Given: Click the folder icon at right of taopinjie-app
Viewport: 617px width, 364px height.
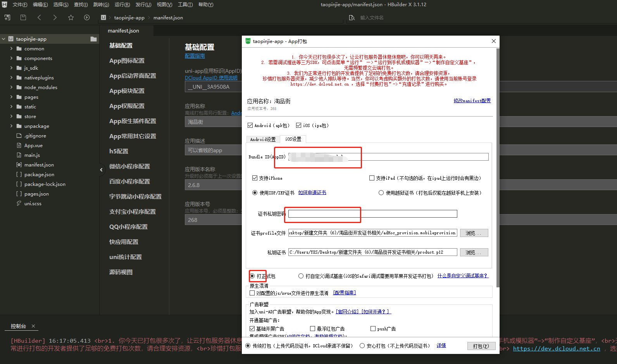Looking at the screenshot, I should 93,39.
